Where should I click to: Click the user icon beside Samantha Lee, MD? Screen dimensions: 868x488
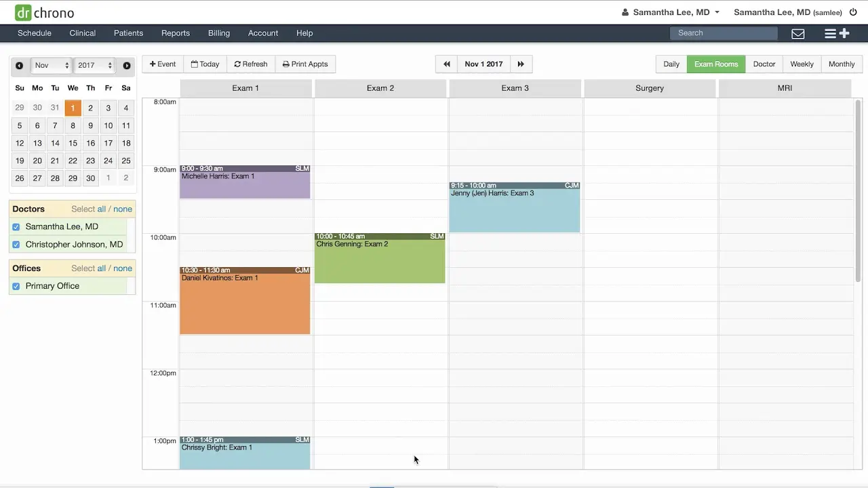point(625,12)
